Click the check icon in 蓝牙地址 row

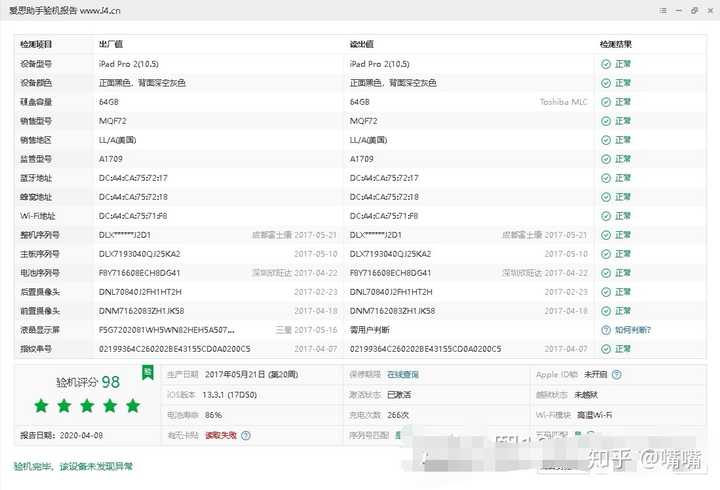pos(606,178)
